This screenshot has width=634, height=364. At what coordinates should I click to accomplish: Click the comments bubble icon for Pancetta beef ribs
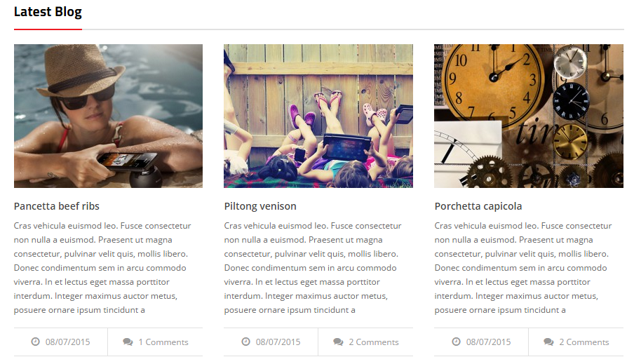128,342
